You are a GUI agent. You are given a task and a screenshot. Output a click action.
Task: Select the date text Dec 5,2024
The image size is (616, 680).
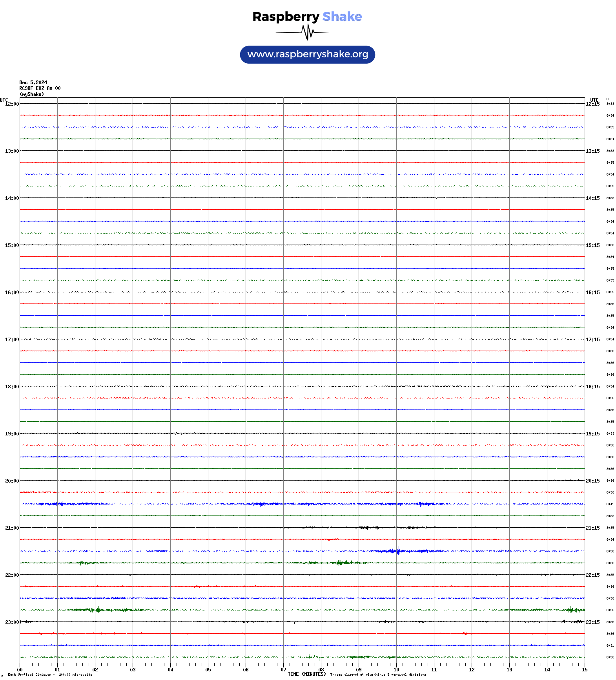click(33, 82)
